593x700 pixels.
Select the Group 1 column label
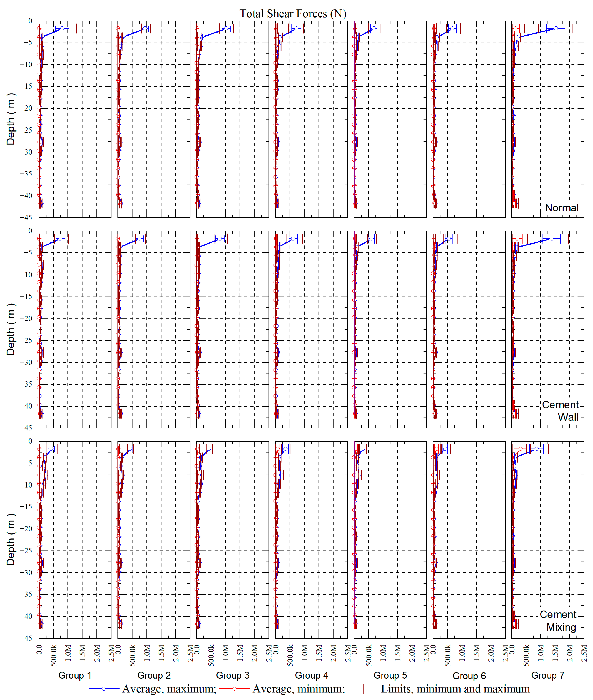(75, 675)
